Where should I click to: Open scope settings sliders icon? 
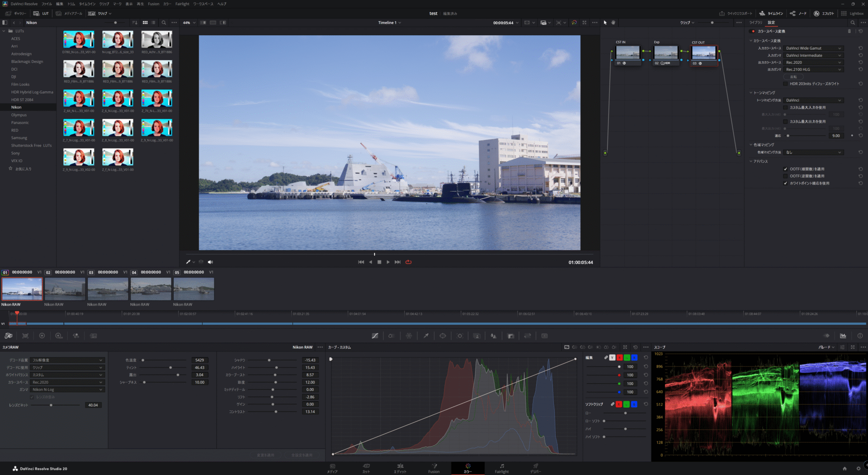(842, 347)
